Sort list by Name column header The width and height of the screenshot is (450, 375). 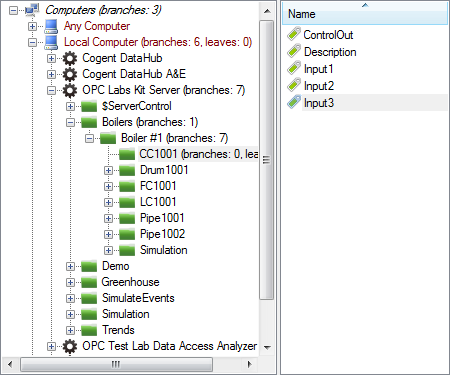(x=365, y=14)
